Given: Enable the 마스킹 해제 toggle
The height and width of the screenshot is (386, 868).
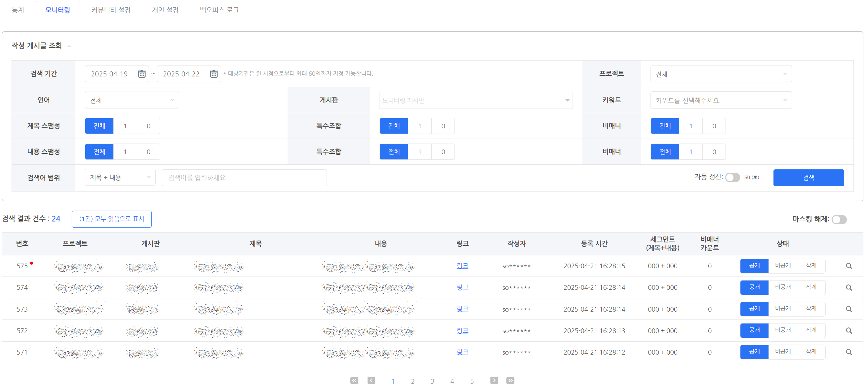Looking at the screenshot, I should [x=839, y=219].
